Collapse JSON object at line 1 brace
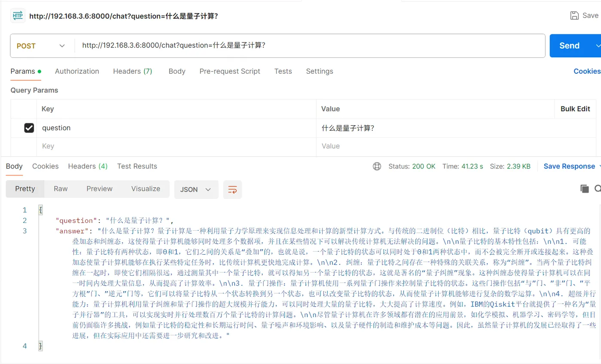Viewport: 601px width, 364px height. point(40,210)
